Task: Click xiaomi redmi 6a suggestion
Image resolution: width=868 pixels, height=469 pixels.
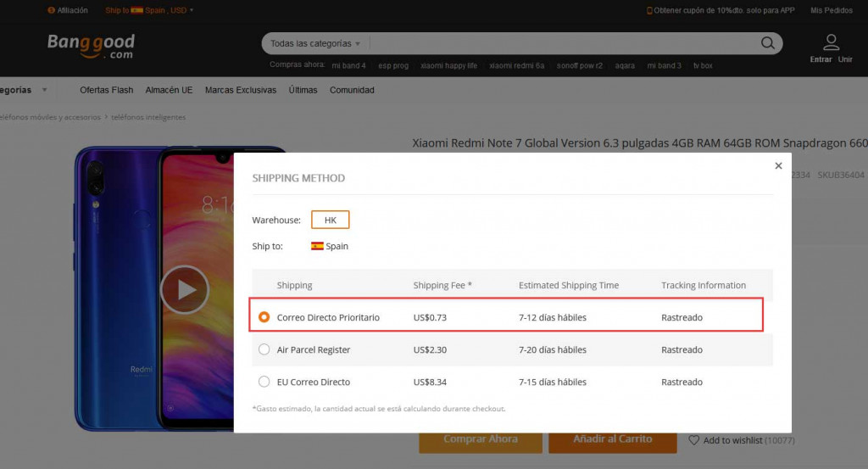Action: (x=517, y=65)
